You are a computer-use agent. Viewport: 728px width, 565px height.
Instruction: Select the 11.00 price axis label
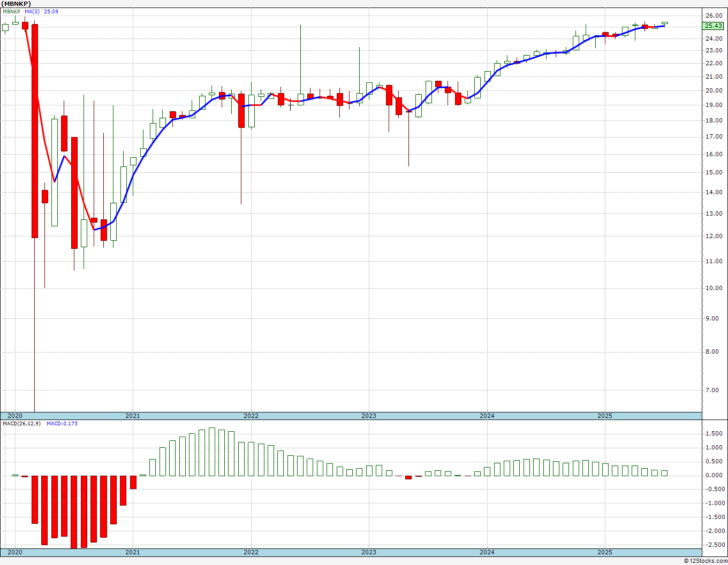pos(714,262)
